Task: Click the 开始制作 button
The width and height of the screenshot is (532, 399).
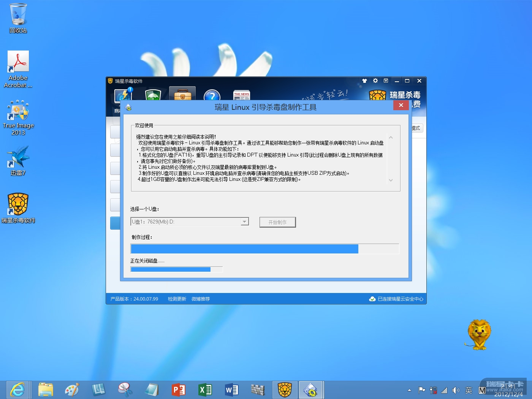Action: click(277, 222)
